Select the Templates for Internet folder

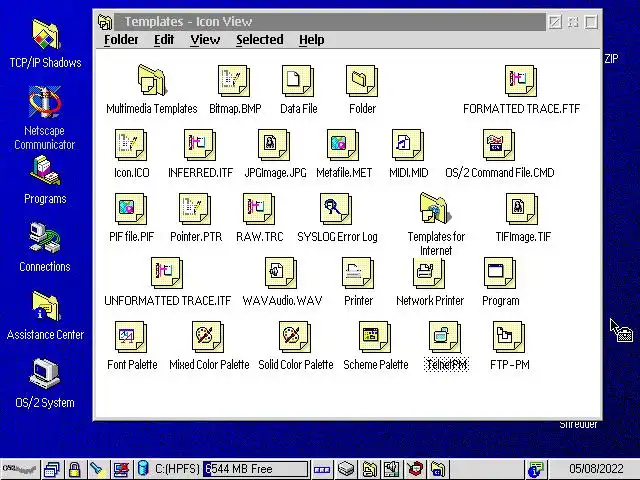coord(436,208)
